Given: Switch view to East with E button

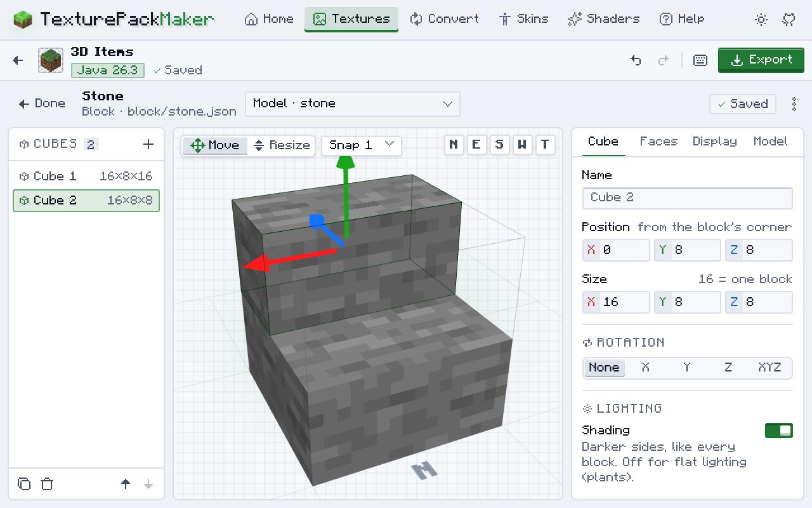Looking at the screenshot, I should pos(476,145).
